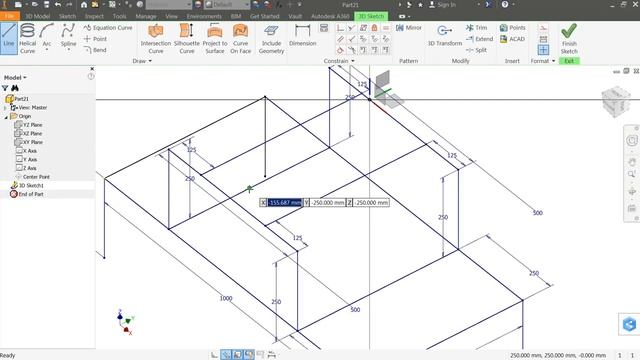
Task: Click the ViewCube in the viewport
Action: 616,101
